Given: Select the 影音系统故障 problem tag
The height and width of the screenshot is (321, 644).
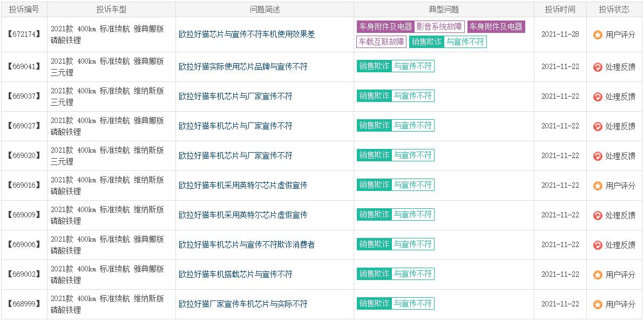Looking at the screenshot, I should (x=439, y=26).
